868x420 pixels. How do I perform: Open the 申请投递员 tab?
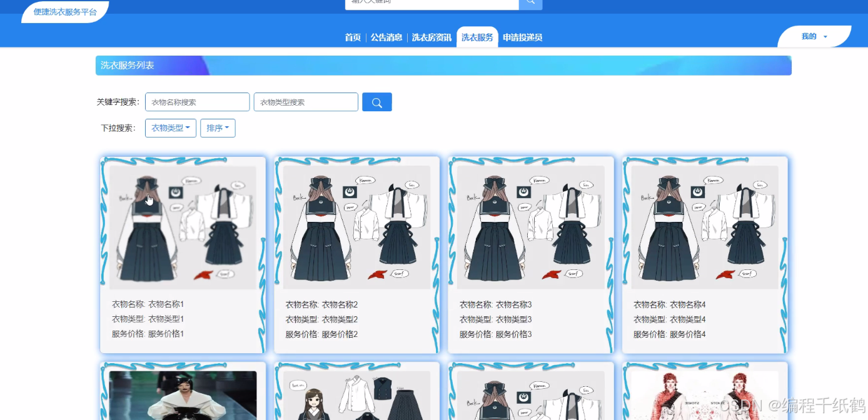point(522,37)
